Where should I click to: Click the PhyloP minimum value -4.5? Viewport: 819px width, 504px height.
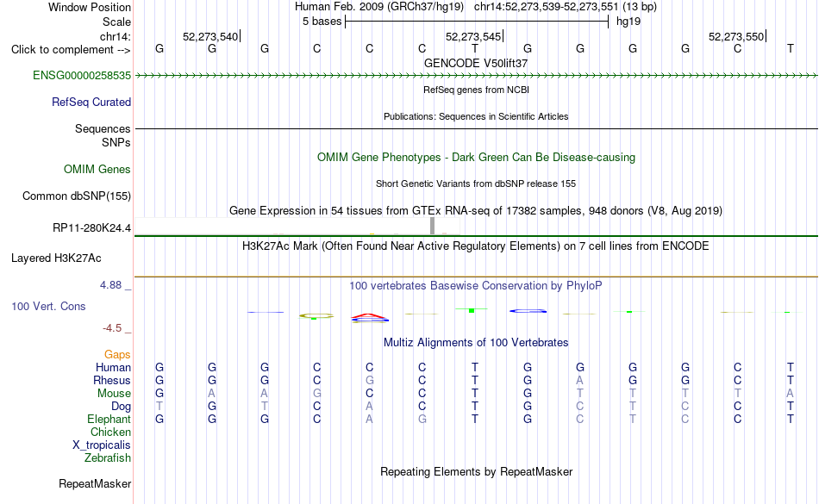112,328
